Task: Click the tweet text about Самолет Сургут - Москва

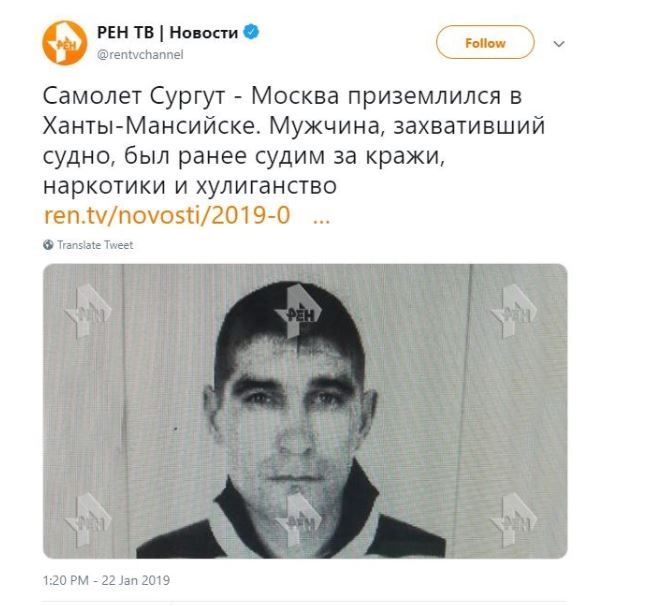Action: click(294, 141)
